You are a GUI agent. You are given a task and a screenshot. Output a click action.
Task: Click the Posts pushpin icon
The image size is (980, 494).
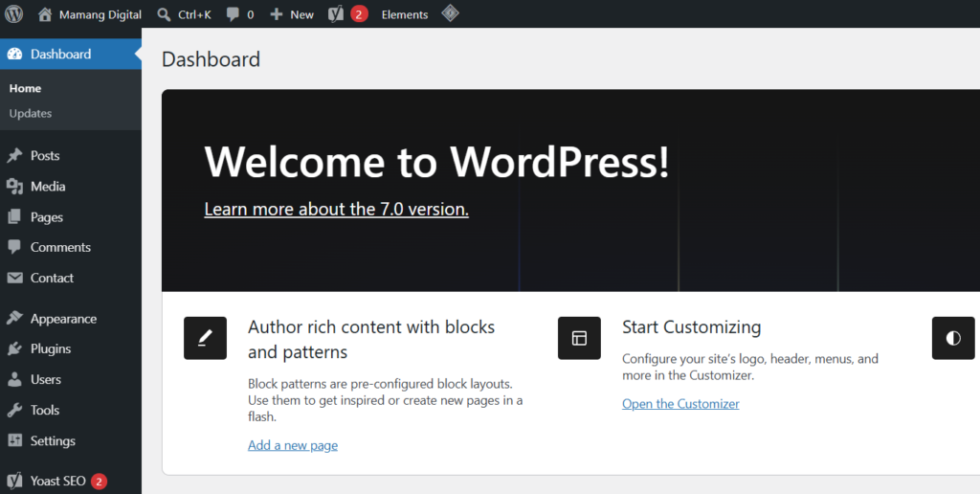[14, 156]
